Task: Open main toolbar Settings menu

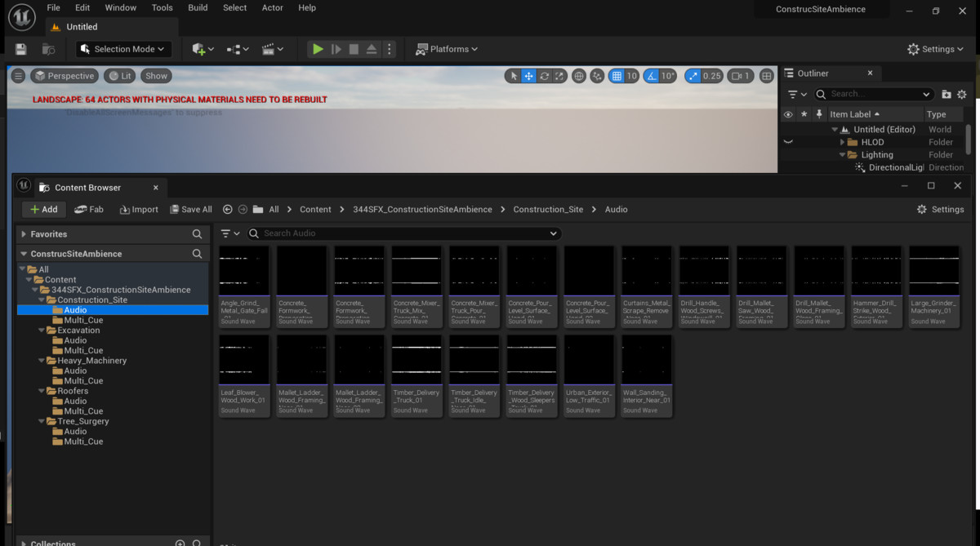Action: (935, 49)
